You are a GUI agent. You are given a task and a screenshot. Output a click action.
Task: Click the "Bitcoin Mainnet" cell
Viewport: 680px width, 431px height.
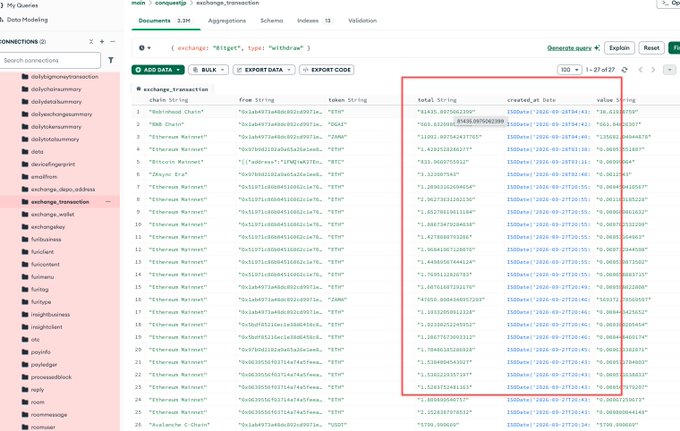coord(176,162)
